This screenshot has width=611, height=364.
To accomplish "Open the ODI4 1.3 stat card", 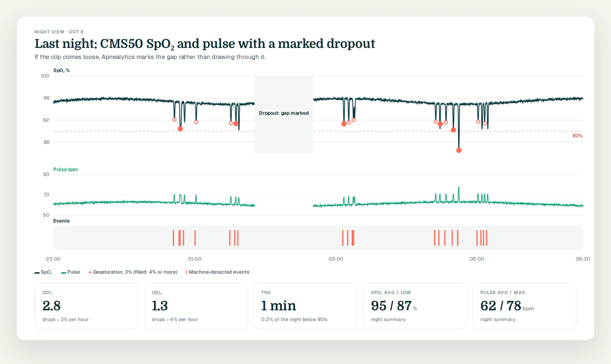I will 196,306.
